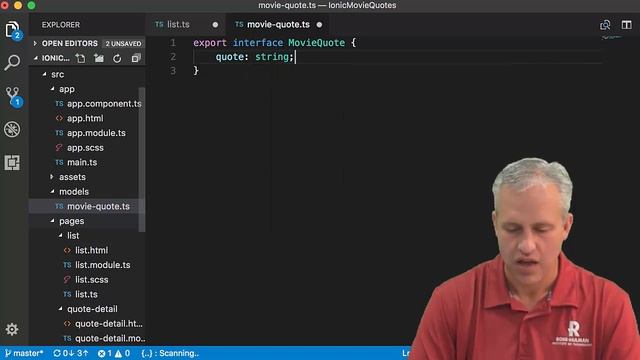Open the Debug view icon

12,130
